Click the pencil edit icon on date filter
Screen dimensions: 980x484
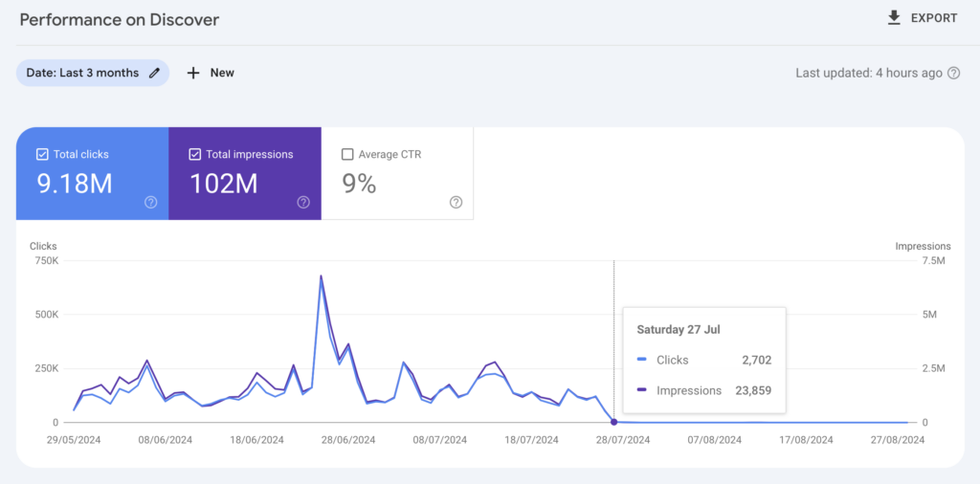tap(155, 73)
